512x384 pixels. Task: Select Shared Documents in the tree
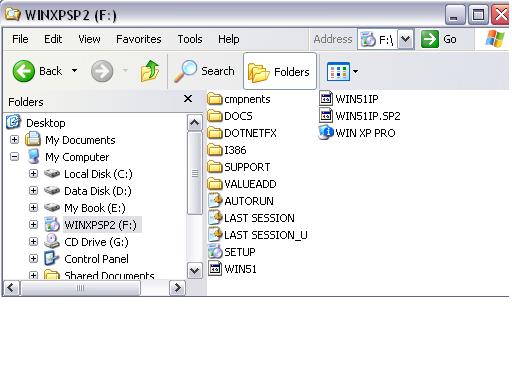[109, 275]
